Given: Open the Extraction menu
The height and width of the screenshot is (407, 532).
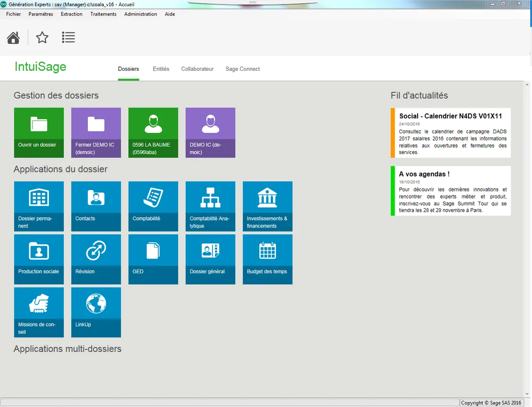Looking at the screenshot, I should click(72, 14).
